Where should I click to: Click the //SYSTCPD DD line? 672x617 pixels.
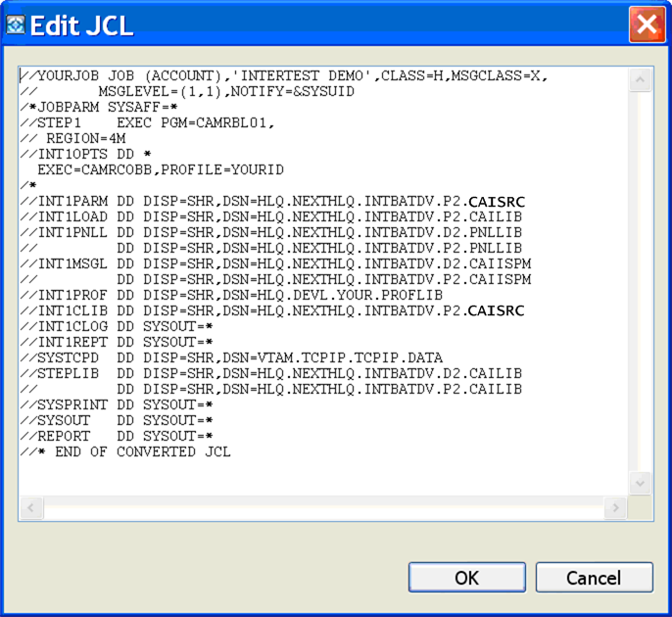[231, 357]
